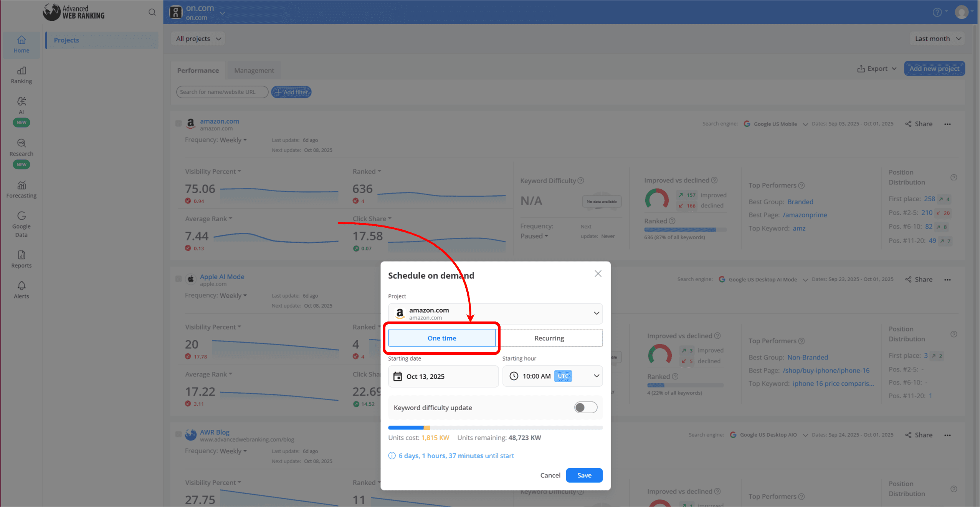
Task: Open the AWR Blog project link
Action: (x=214, y=432)
